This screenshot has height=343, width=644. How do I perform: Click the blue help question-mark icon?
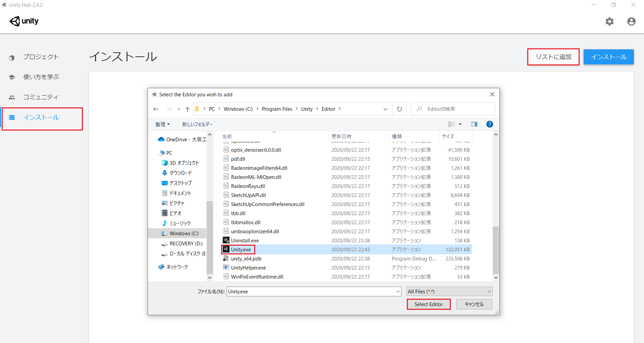point(489,124)
